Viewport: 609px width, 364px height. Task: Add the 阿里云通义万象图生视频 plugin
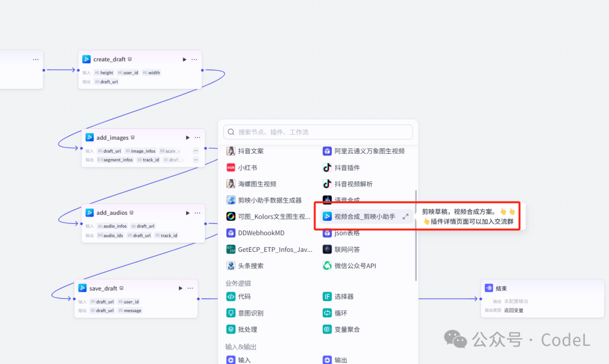coord(365,151)
